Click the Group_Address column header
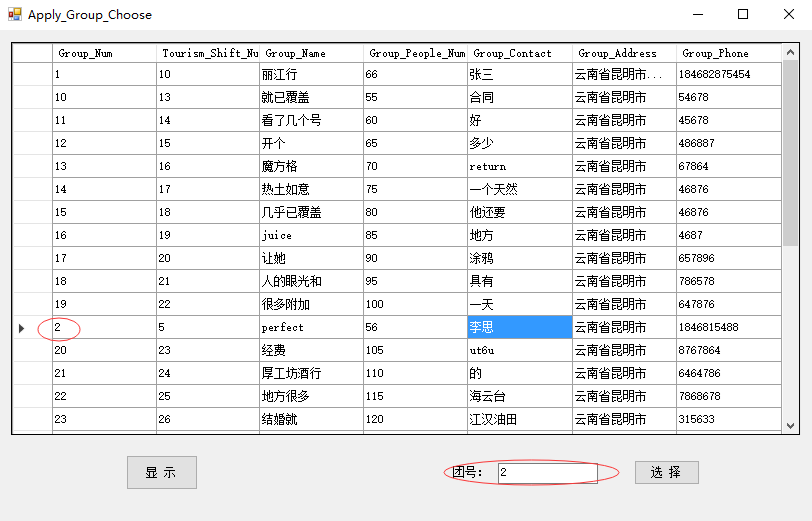 click(x=624, y=53)
